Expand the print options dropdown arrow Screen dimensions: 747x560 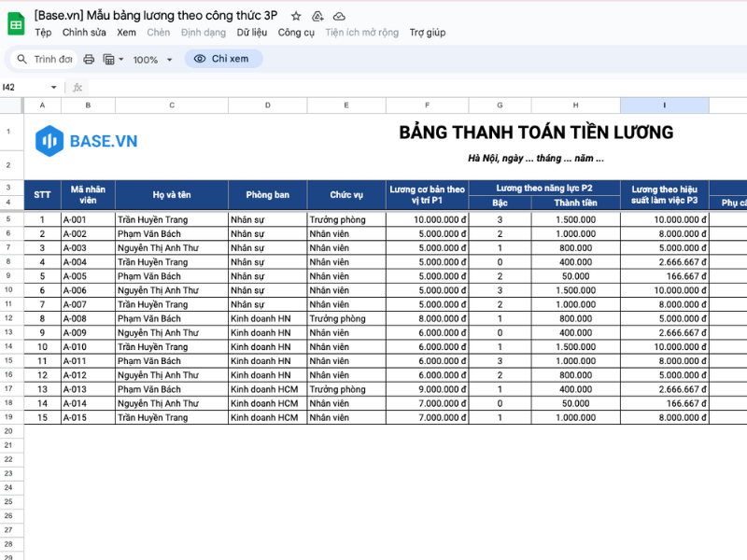click(120, 58)
